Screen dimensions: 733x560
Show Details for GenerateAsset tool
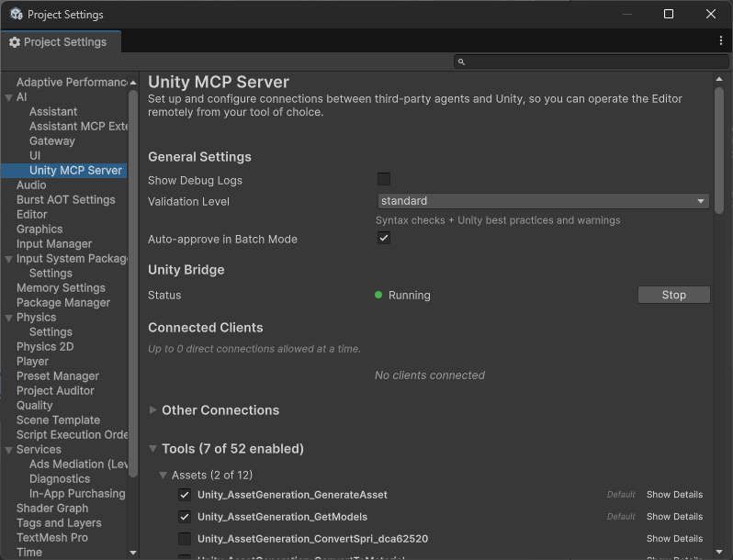coord(674,495)
